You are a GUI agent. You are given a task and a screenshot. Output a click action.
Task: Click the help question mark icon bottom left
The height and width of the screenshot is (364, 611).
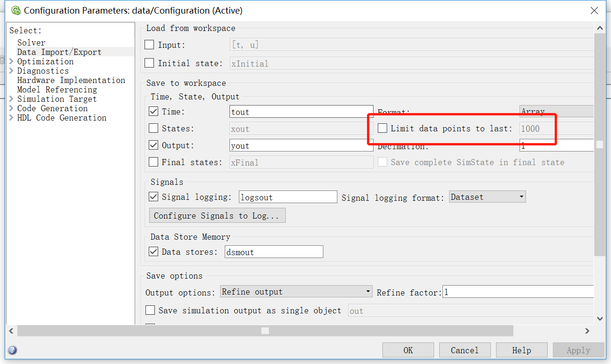(11, 350)
